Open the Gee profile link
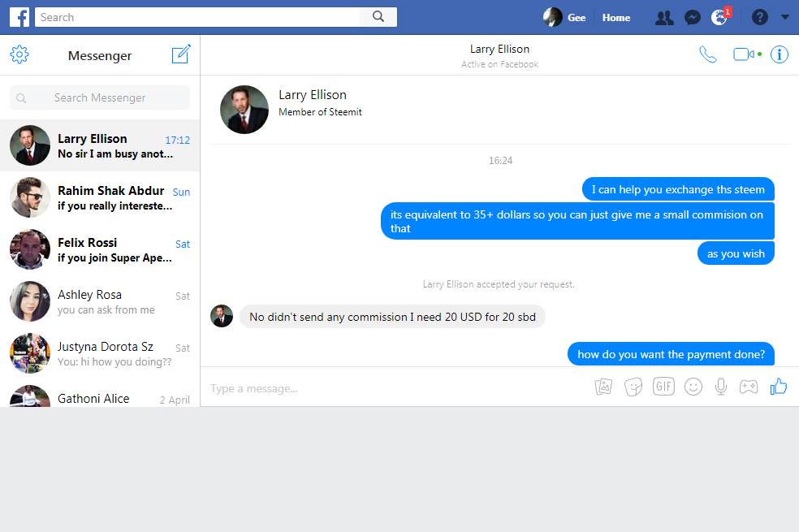The height and width of the screenshot is (532, 799). coord(577,17)
